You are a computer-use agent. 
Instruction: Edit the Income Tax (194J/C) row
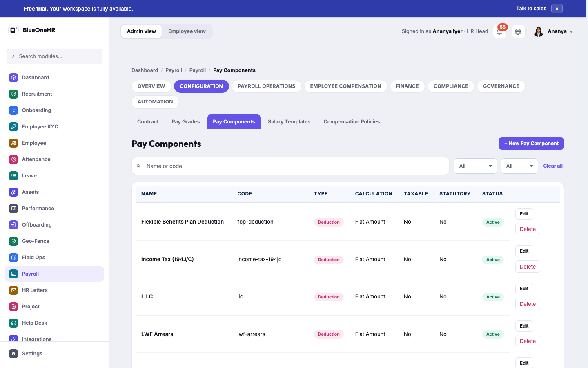524,251
